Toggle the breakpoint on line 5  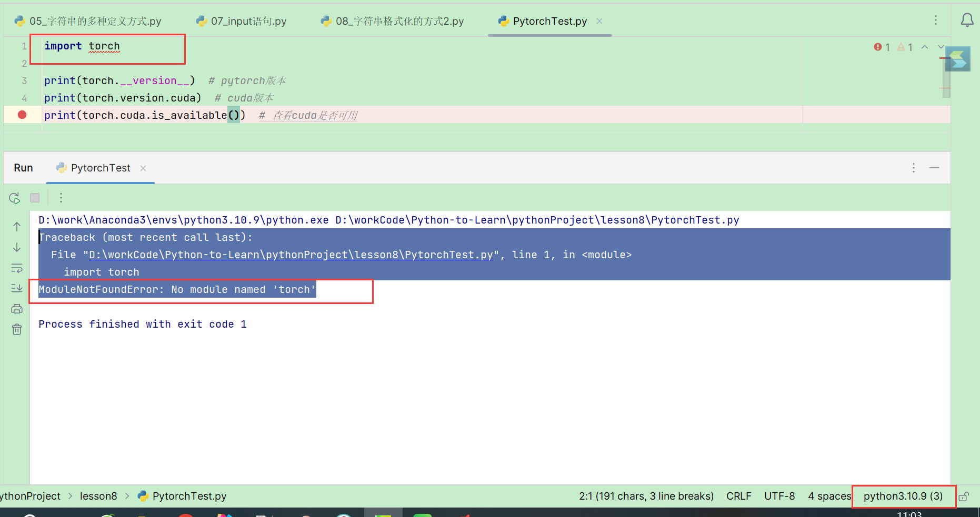22,114
